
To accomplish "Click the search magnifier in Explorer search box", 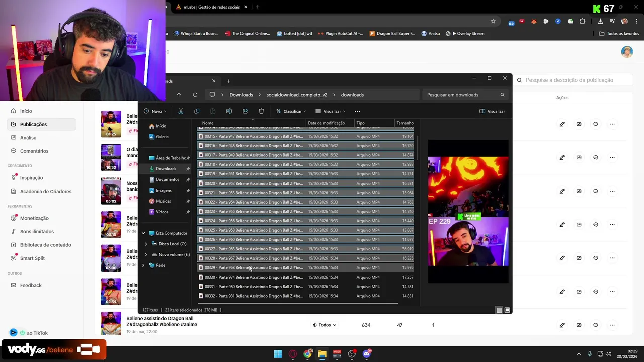I will 502,95.
